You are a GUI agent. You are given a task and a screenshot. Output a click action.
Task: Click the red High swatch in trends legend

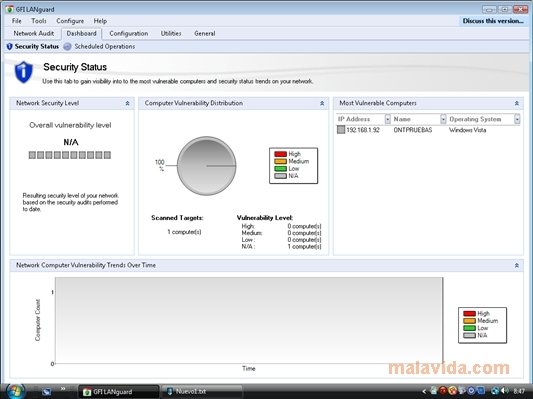click(469, 314)
